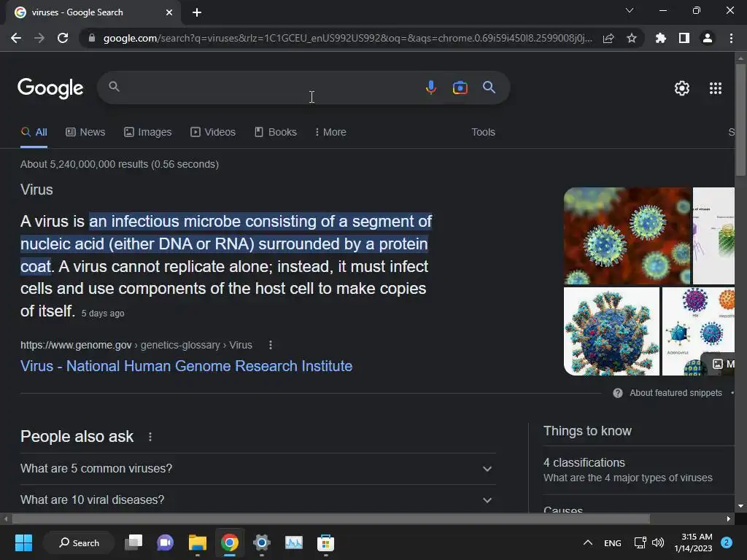747x560 pixels.
Task: Open the More search filters menu
Action: tap(330, 133)
